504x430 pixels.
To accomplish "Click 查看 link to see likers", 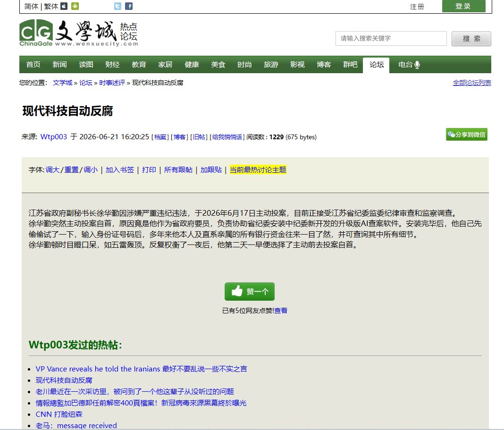I will [x=281, y=311].
